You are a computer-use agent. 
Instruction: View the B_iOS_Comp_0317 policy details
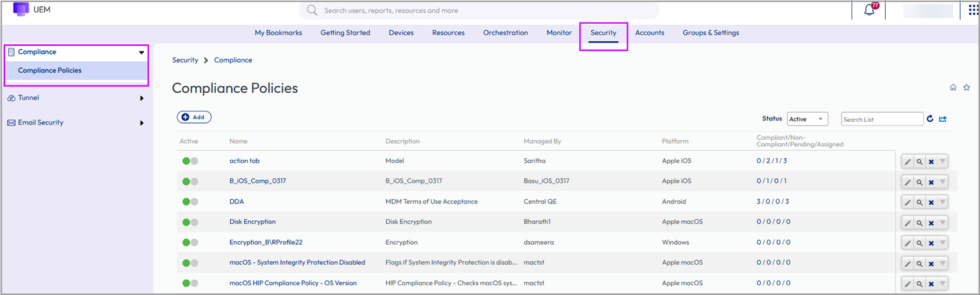click(919, 182)
